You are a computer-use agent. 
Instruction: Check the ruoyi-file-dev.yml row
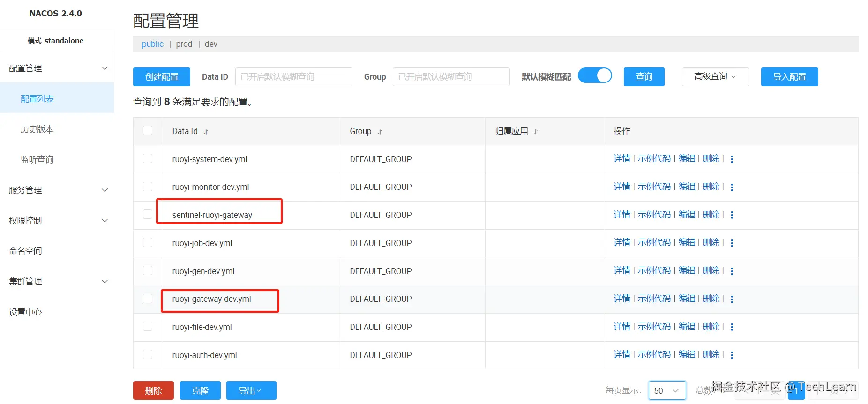click(x=148, y=326)
